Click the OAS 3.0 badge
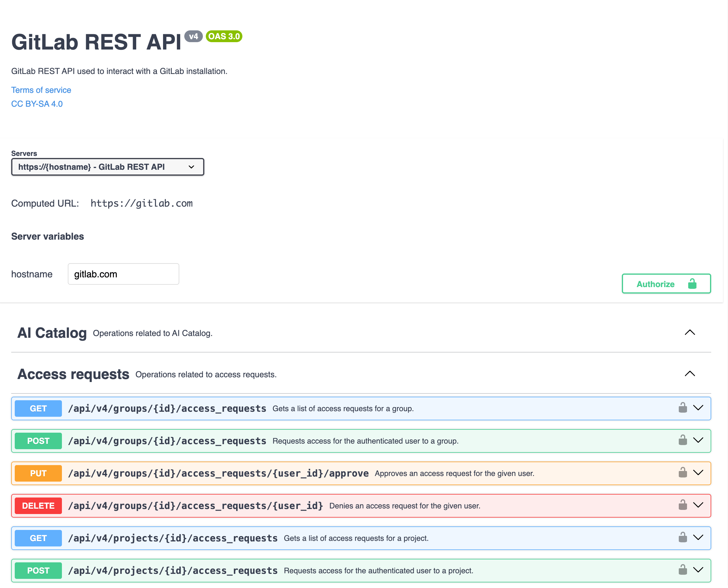 click(x=224, y=36)
